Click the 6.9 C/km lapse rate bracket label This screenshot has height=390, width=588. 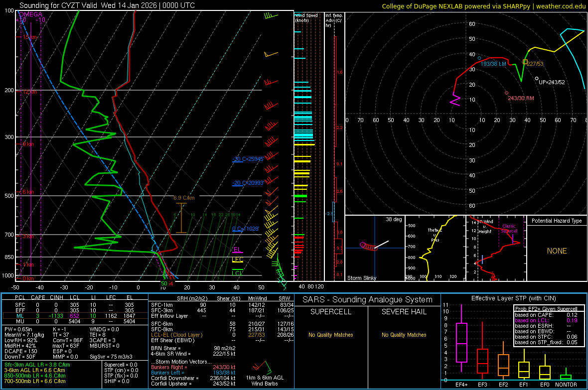click(x=184, y=198)
